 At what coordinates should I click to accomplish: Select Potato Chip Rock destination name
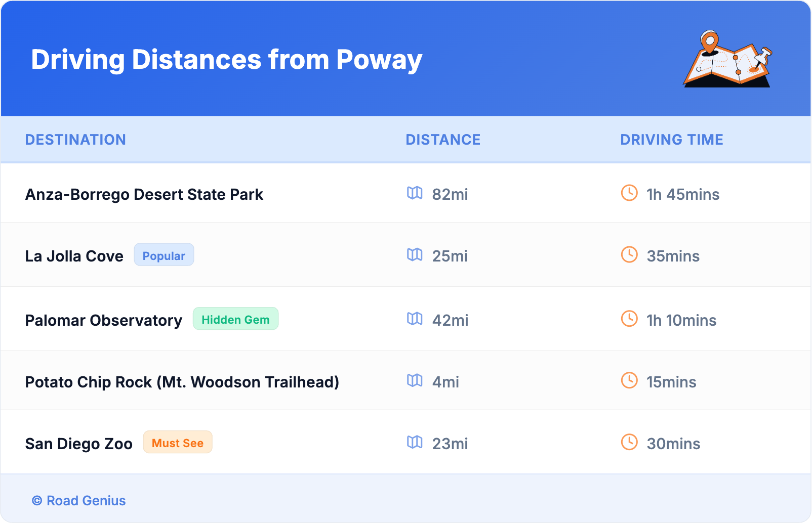[x=182, y=382]
